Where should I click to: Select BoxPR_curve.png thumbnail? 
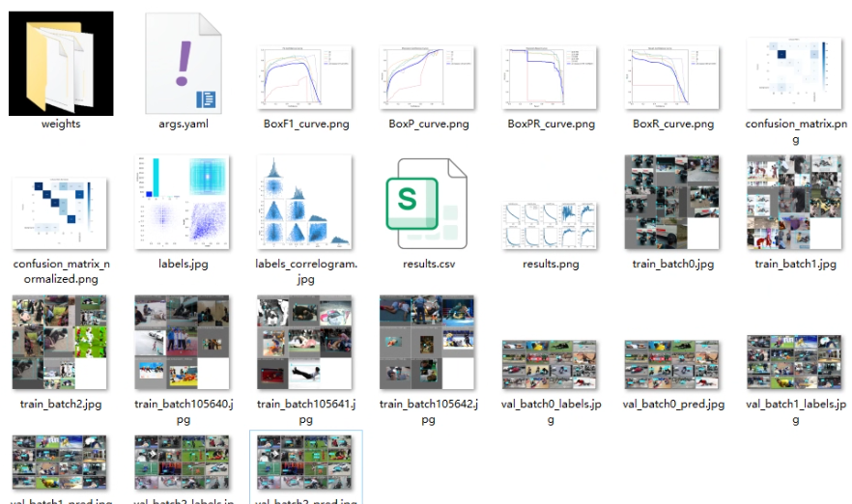point(550,77)
